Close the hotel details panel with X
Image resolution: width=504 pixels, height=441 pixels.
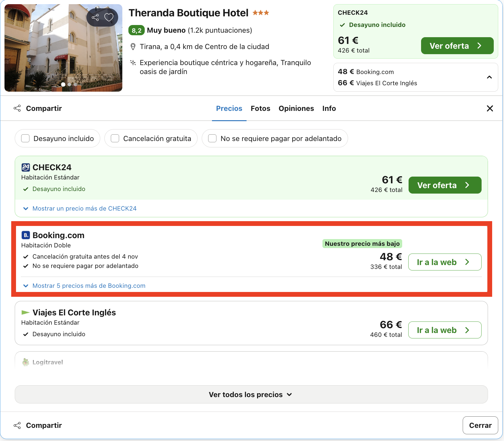pyautogui.click(x=490, y=108)
